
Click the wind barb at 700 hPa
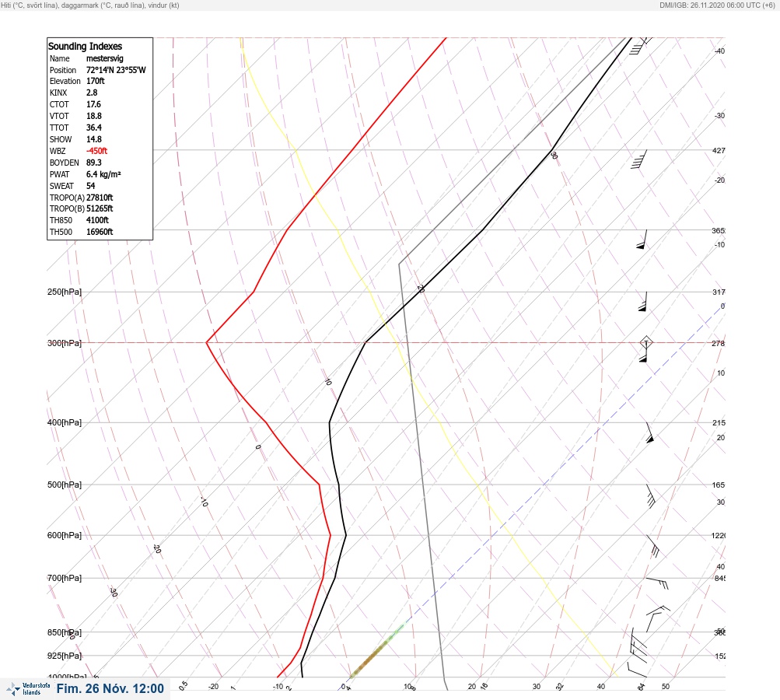(x=657, y=583)
